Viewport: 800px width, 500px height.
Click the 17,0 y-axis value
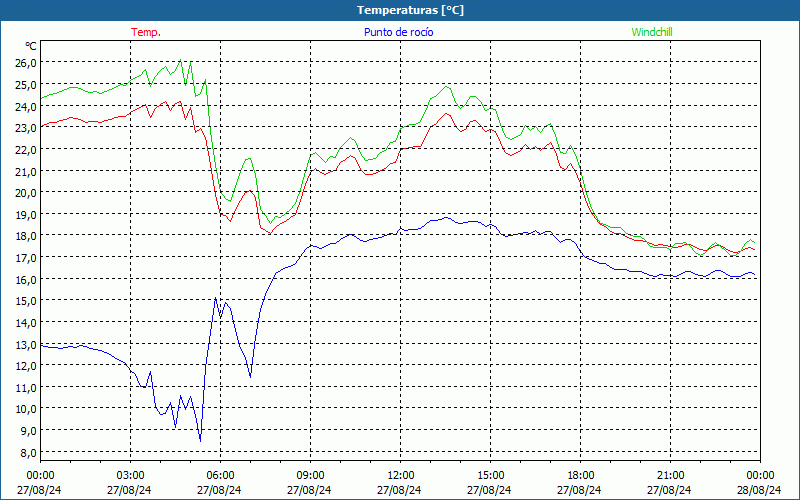tap(27, 258)
